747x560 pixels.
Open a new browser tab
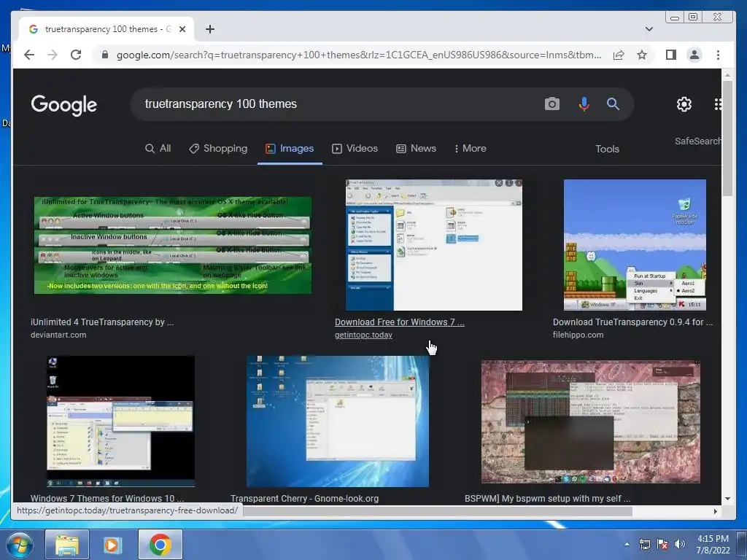[209, 29]
